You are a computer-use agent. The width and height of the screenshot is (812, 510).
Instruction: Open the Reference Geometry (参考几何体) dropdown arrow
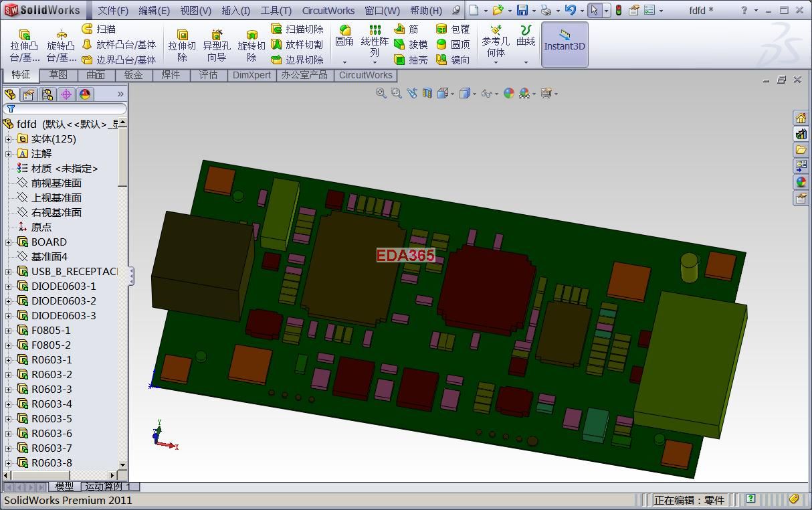pos(496,62)
